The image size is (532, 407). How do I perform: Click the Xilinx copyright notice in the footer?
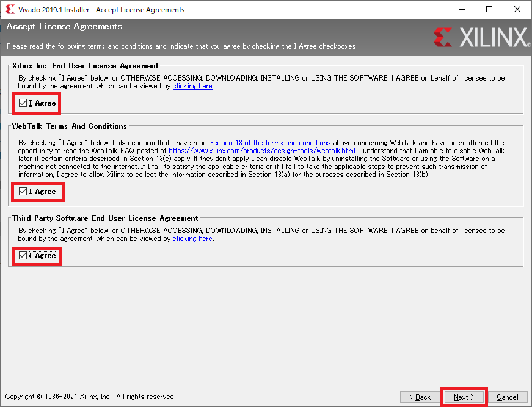coord(90,397)
